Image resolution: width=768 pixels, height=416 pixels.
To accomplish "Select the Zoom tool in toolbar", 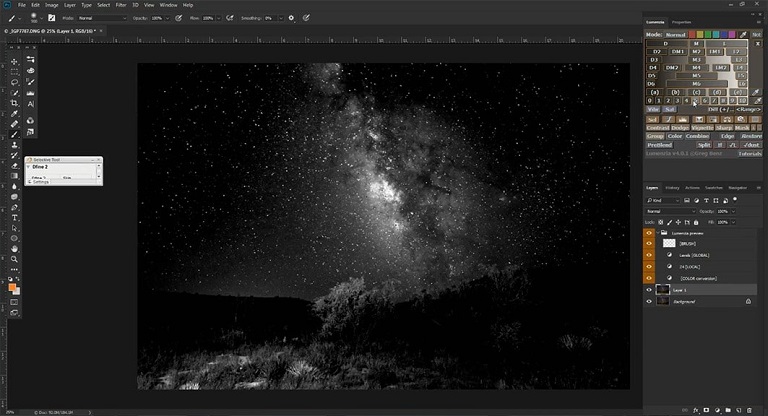I will click(x=14, y=259).
